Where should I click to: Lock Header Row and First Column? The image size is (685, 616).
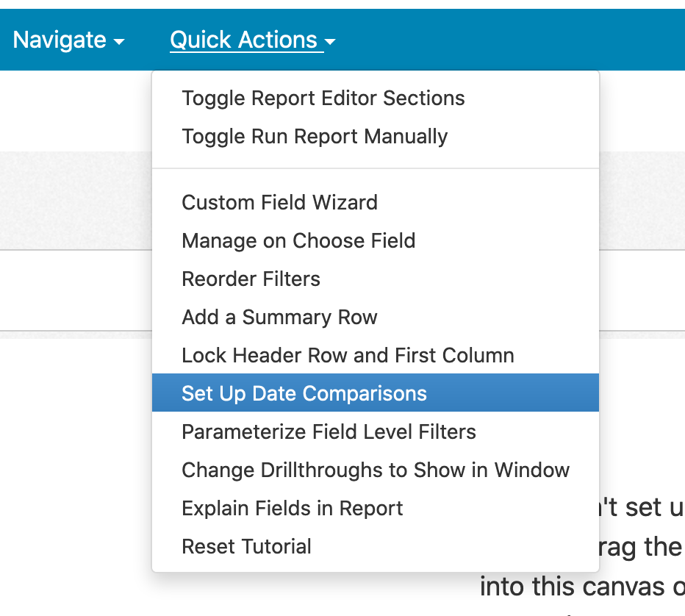point(348,356)
